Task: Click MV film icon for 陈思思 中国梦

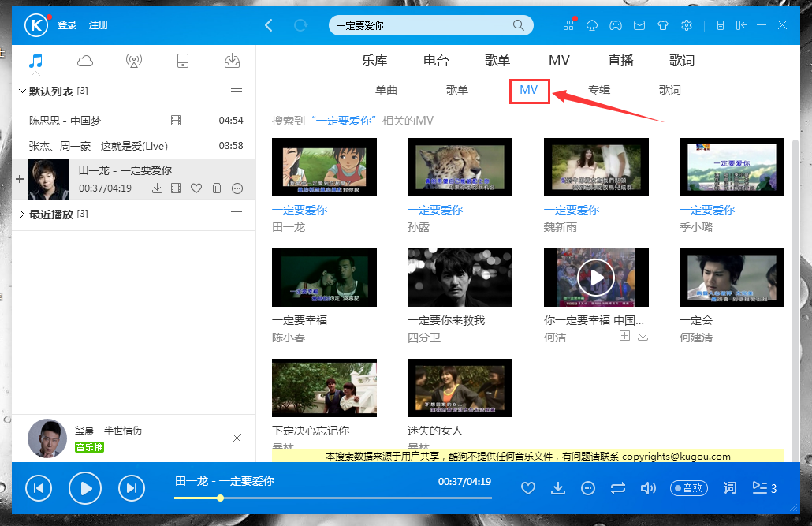Action: [176, 120]
